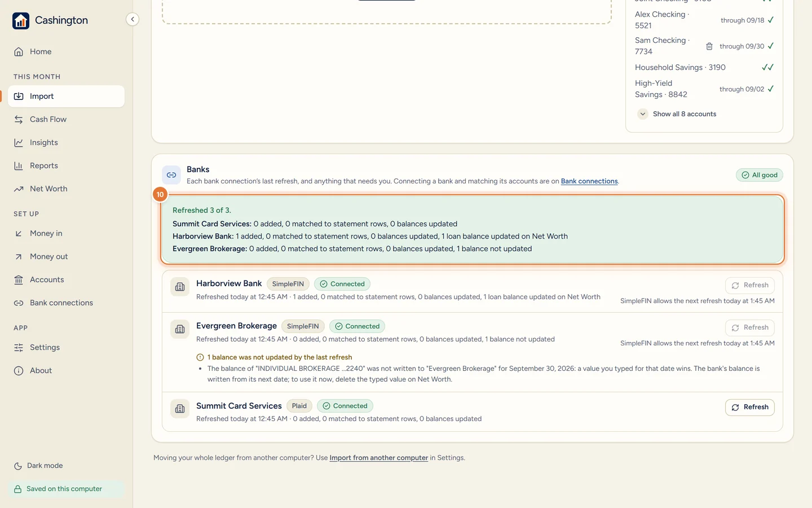Click the "Refreshed 3 of 3." summary text

pyautogui.click(x=202, y=210)
